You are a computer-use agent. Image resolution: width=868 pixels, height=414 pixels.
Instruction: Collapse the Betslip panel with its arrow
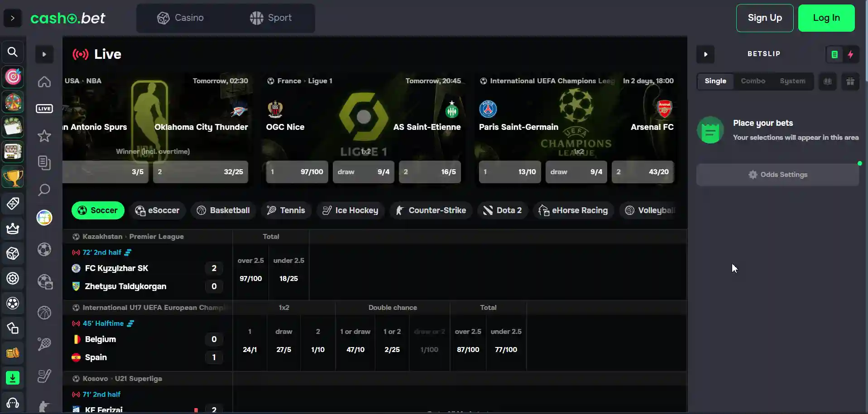tap(705, 54)
